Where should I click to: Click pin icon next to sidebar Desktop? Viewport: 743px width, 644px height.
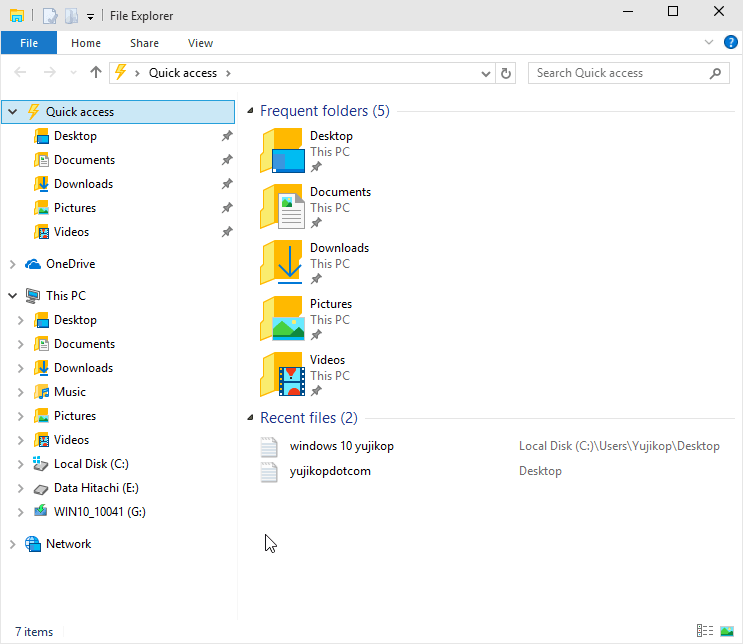point(227,136)
